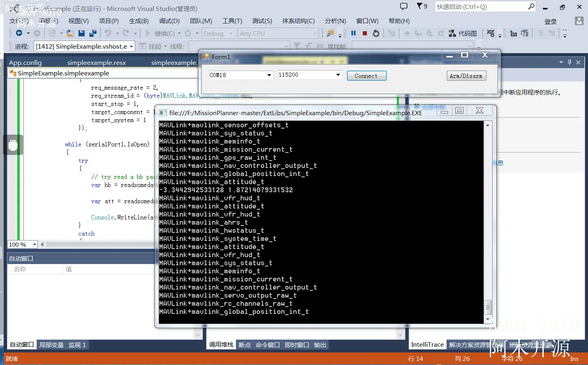Click the 登录 sign-in link

[551, 21]
